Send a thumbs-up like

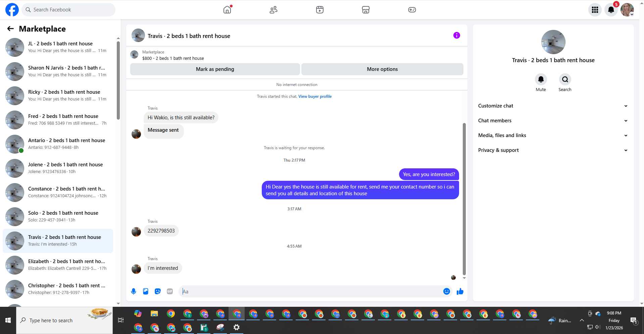[460, 291]
